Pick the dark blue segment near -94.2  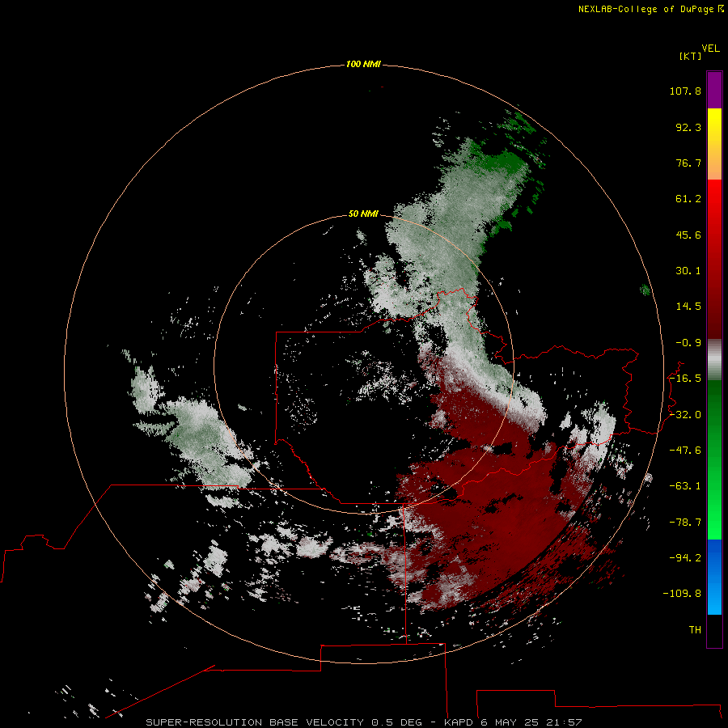[x=714, y=557]
